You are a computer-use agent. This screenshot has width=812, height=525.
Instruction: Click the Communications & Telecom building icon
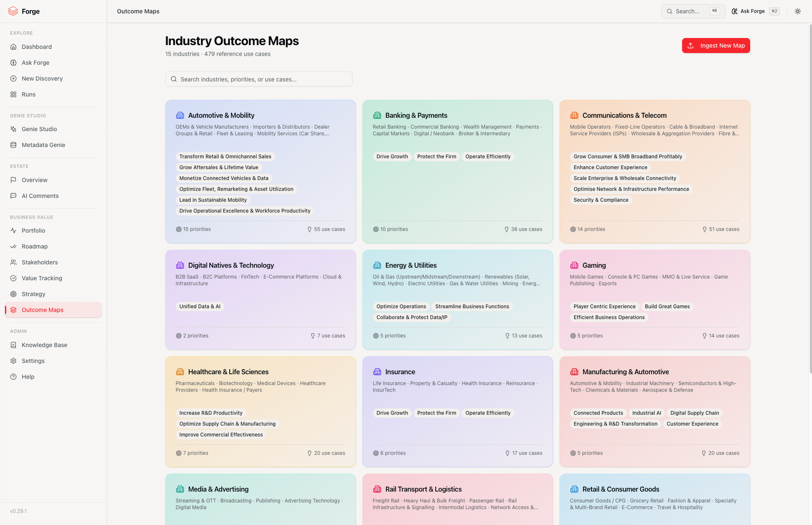click(574, 115)
